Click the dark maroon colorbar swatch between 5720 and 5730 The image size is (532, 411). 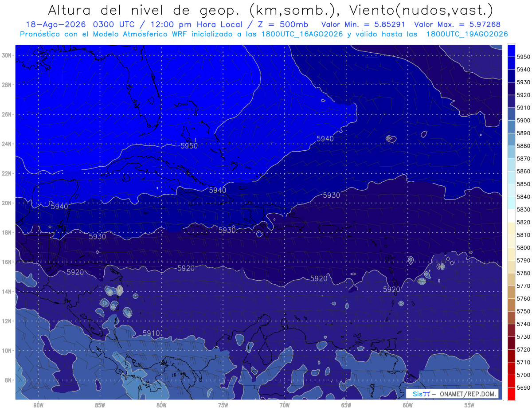click(511, 343)
